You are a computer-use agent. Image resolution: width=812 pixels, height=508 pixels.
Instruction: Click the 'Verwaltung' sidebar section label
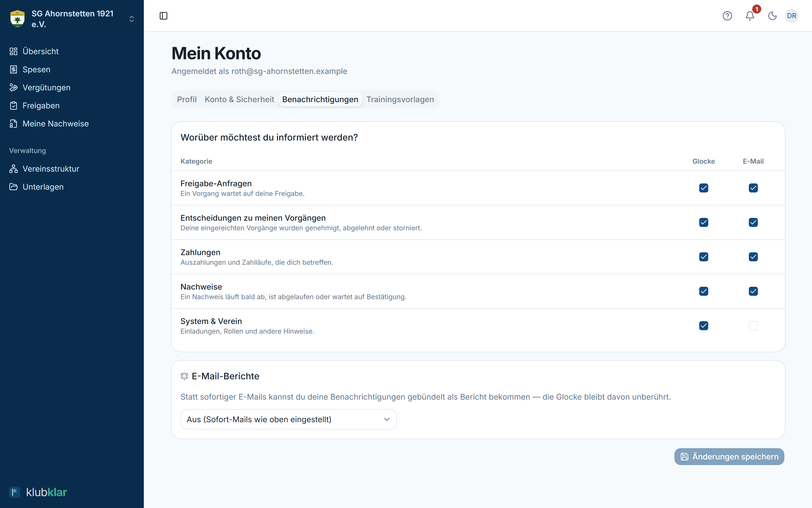coord(28,150)
